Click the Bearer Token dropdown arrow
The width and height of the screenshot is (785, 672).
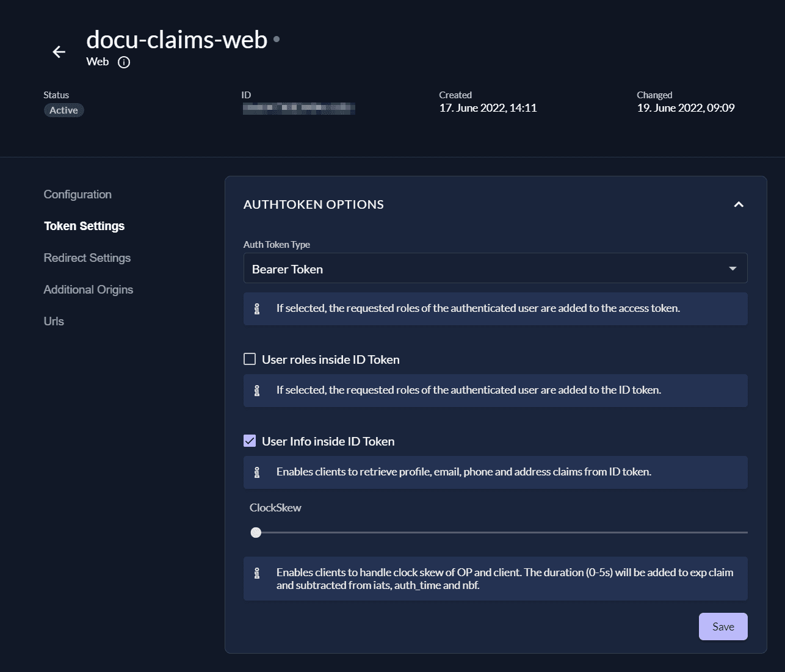coord(733,269)
